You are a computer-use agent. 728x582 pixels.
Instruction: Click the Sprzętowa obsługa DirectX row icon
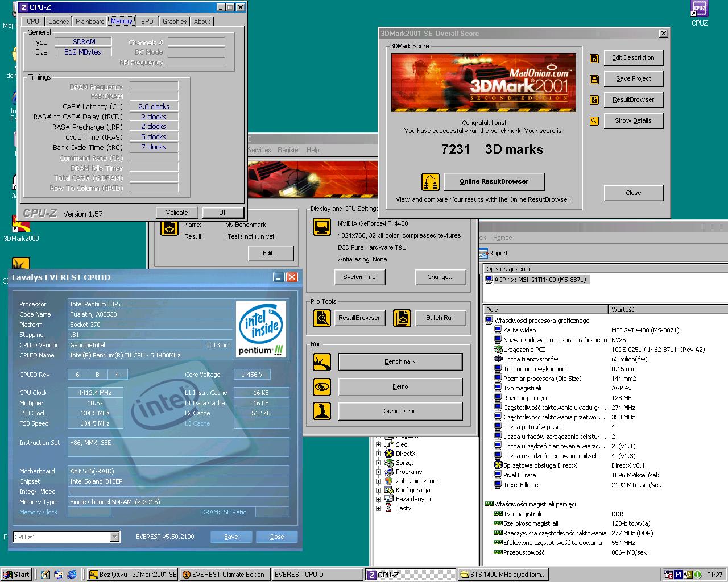click(498, 465)
